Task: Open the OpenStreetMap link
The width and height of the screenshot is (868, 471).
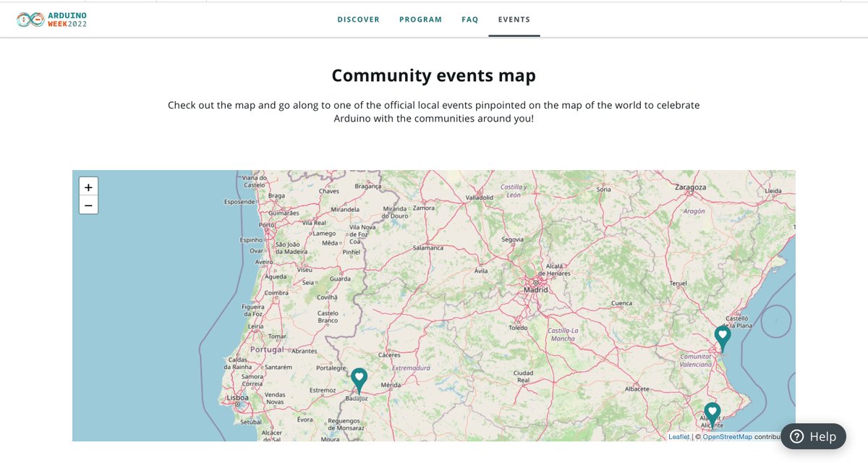Action: point(726,436)
